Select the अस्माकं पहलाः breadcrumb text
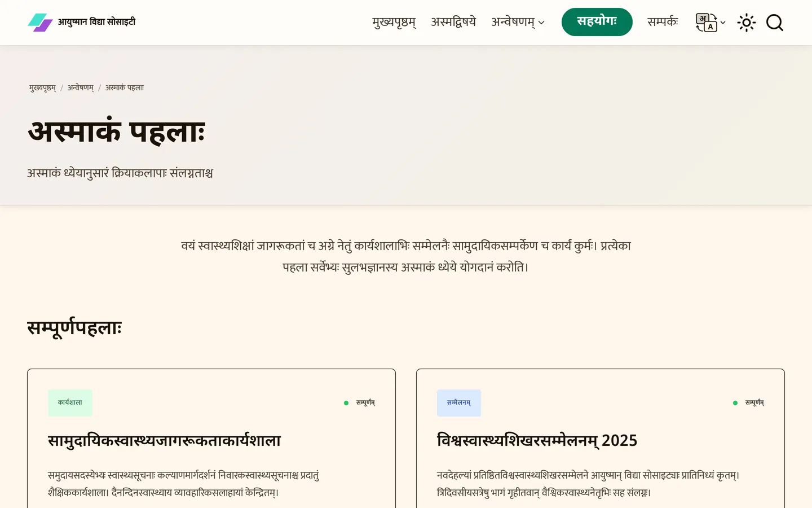This screenshot has width=812, height=508. [125, 88]
